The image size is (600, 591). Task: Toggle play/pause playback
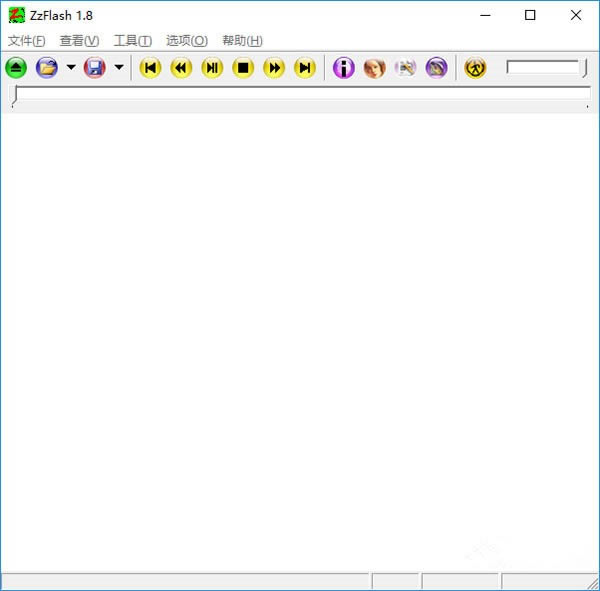tap(212, 68)
